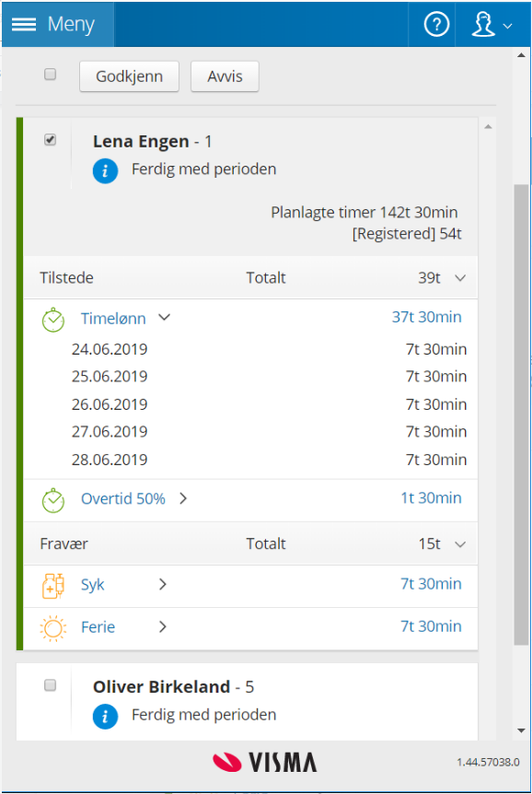Collapse the Tilstede section chevron
532x794 pixels.
[x=460, y=278]
